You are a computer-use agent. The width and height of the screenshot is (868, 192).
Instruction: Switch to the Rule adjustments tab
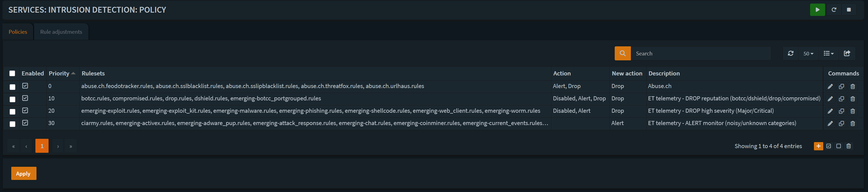pos(61,32)
